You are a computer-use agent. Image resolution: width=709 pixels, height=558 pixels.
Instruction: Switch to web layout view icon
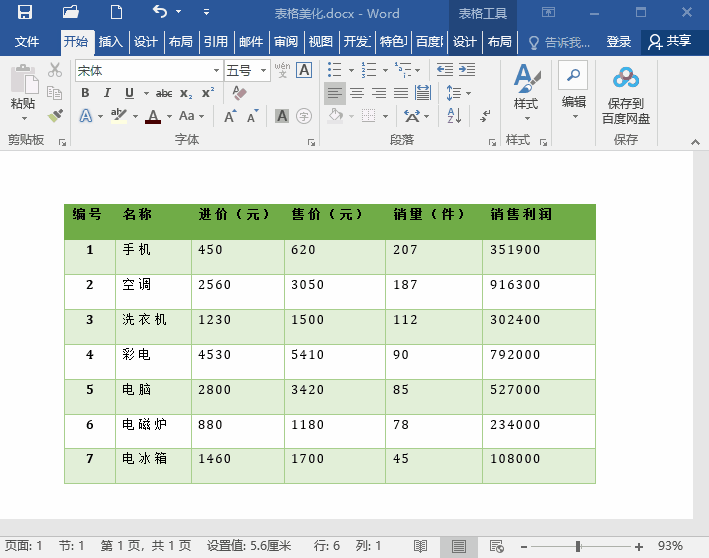click(x=496, y=546)
